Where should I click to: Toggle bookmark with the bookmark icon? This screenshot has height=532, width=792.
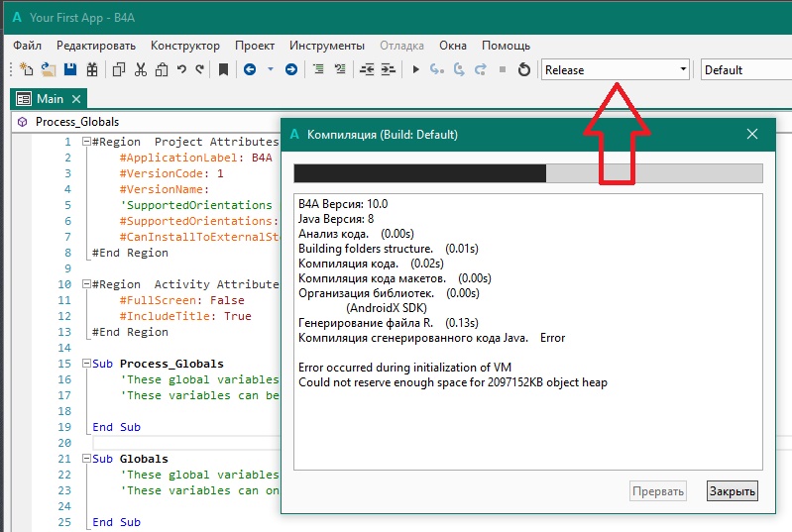click(x=224, y=69)
